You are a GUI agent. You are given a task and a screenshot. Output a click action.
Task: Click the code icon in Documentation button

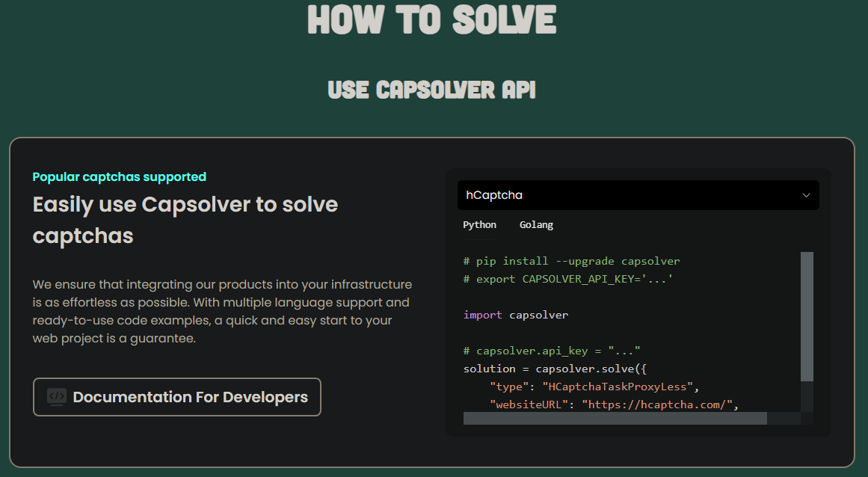tap(57, 397)
